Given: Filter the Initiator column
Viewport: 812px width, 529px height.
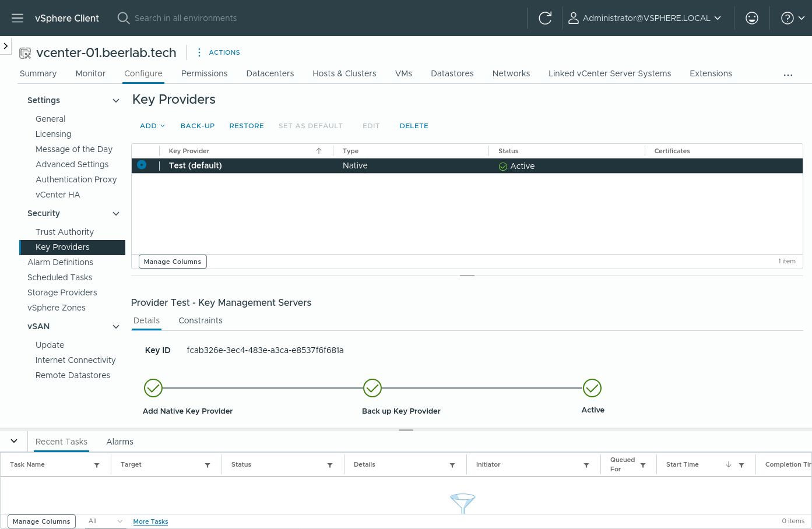Looking at the screenshot, I should pos(586,465).
